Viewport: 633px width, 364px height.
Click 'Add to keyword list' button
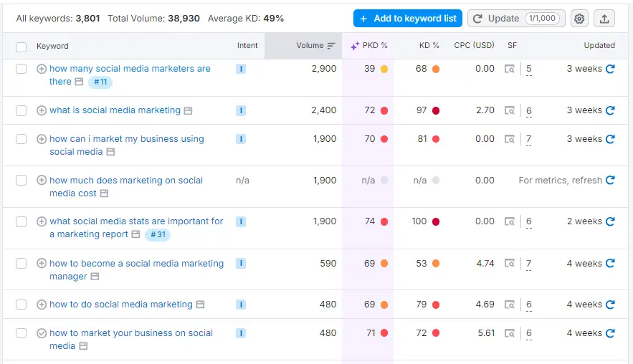coord(407,19)
